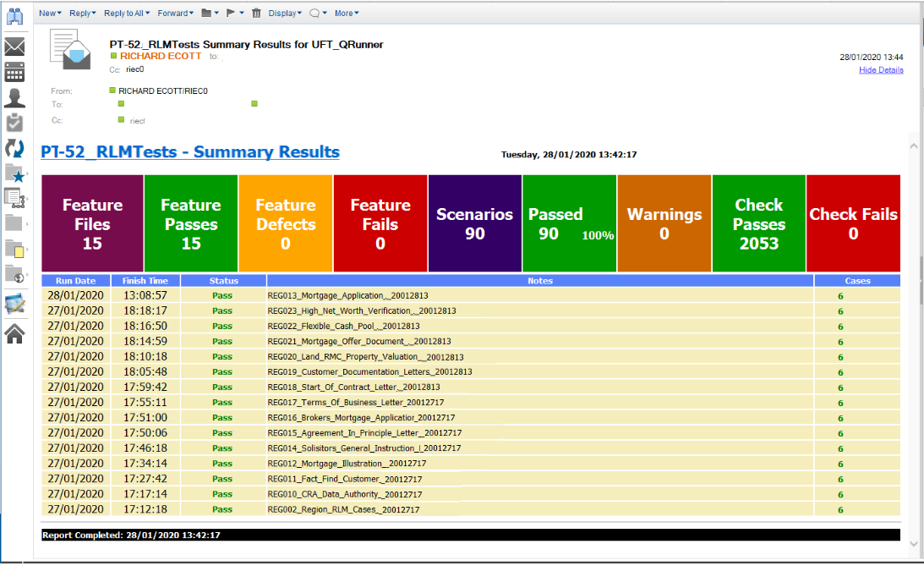Open the Calendar sidebar icon
924x566 pixels.
pyautogui.click(x=14, y=71)
